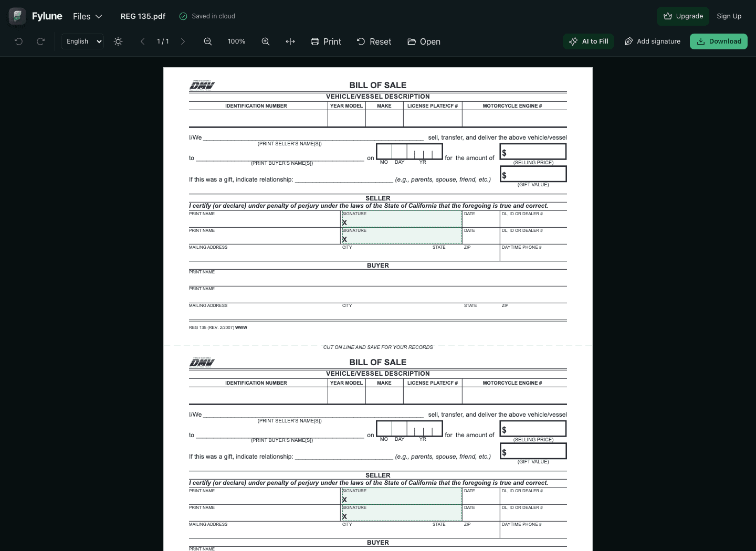This screenshot has height=551, width=756.
Task: Click the Upgrade button
Action: tap(683, 16)
